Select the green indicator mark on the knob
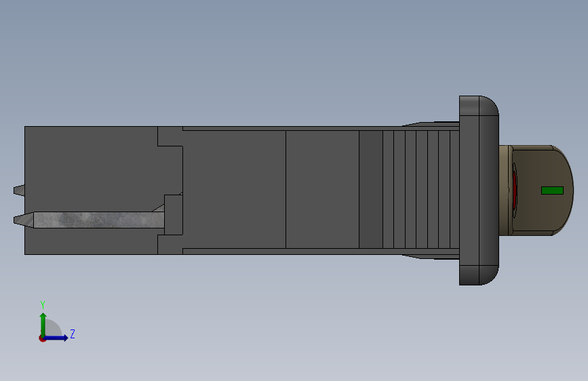The width and height of the screenshot is (588, 381). point(552,190)
